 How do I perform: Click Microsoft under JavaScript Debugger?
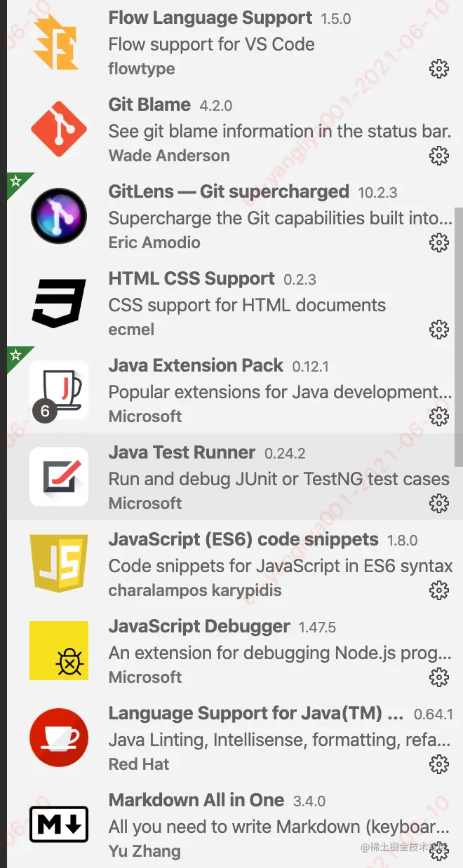pos(145,677)
